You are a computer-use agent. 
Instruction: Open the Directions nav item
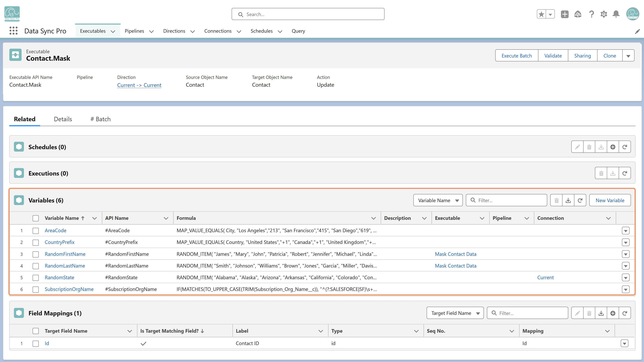click(174, 31)
